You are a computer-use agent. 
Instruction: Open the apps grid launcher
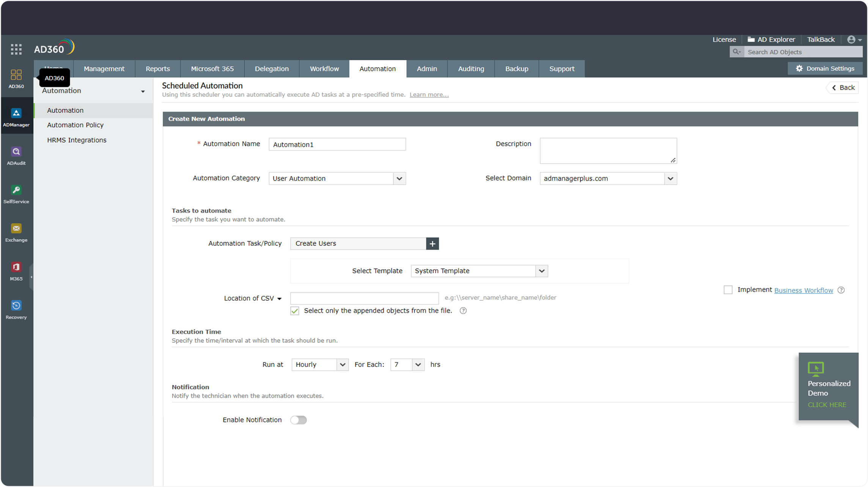click(16, 49)
